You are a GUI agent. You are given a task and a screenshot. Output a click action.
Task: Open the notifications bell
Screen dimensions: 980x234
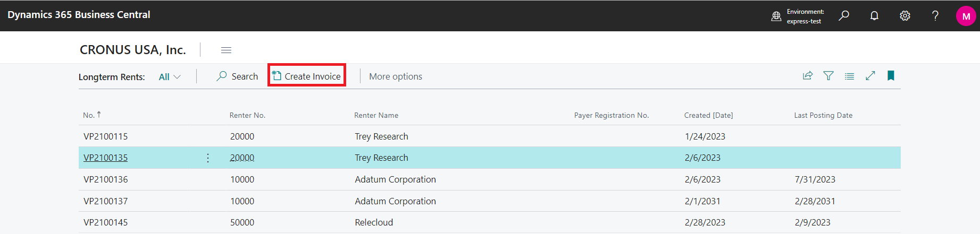[874, 16]
